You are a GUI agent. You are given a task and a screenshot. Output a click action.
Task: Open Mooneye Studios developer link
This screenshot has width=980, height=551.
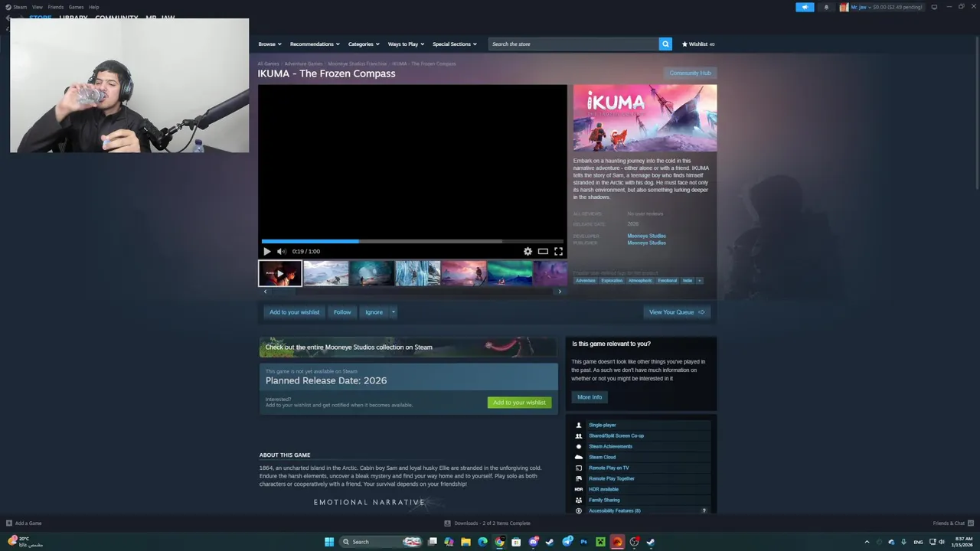point(646,236)
